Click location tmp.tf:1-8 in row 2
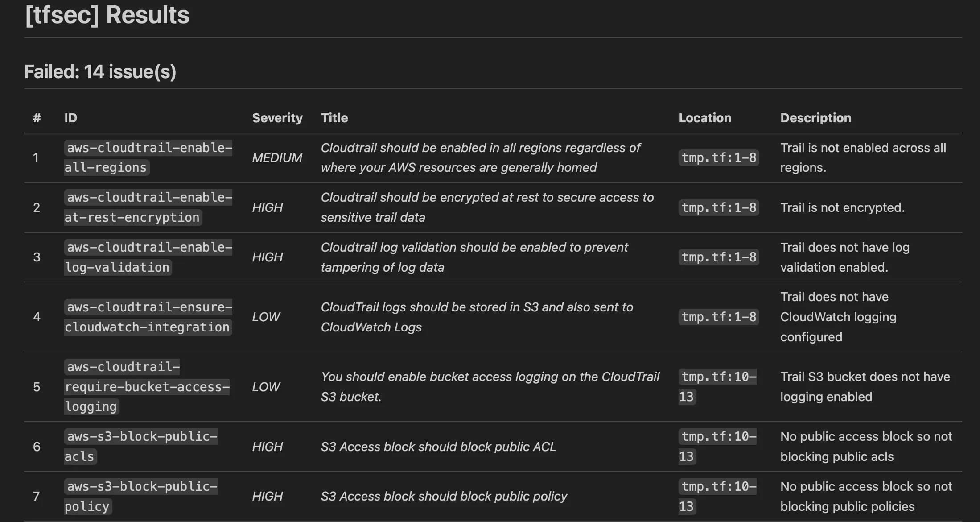 pos(719,207)
